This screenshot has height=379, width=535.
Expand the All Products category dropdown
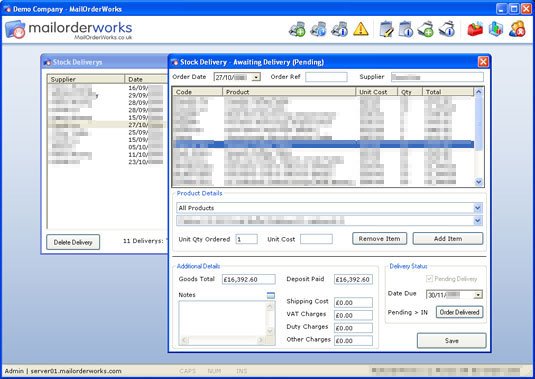coord(478,208)
